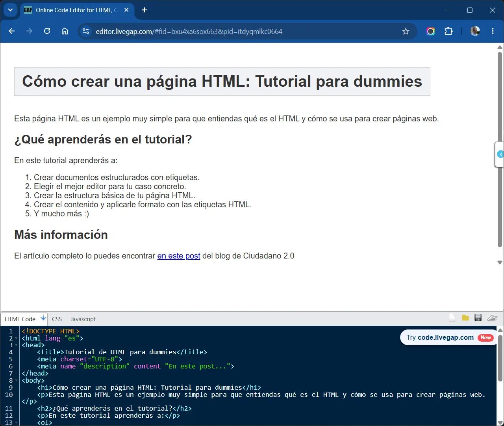Close the Online Code Editor tab
The width and height of the screenshot is (504, 426).
tap(126, 10)
